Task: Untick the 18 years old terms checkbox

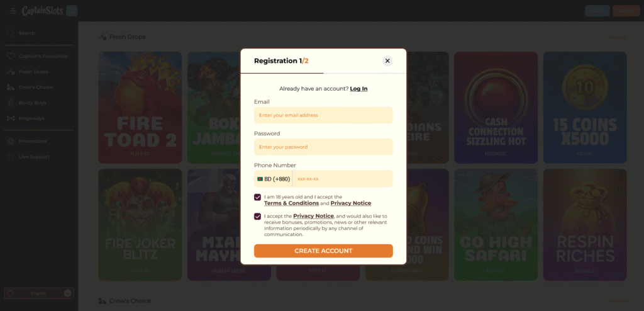Action: pos(257,198)
